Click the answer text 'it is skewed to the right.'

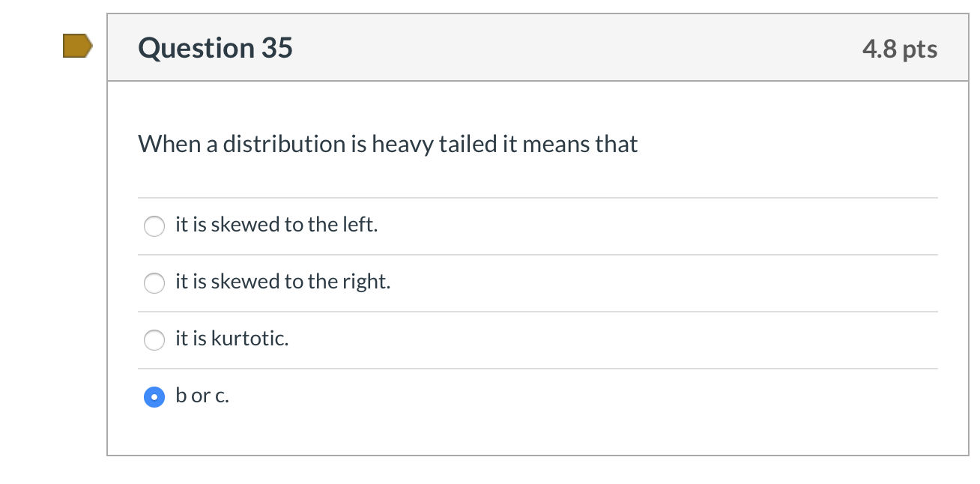(x=282, y=282)
